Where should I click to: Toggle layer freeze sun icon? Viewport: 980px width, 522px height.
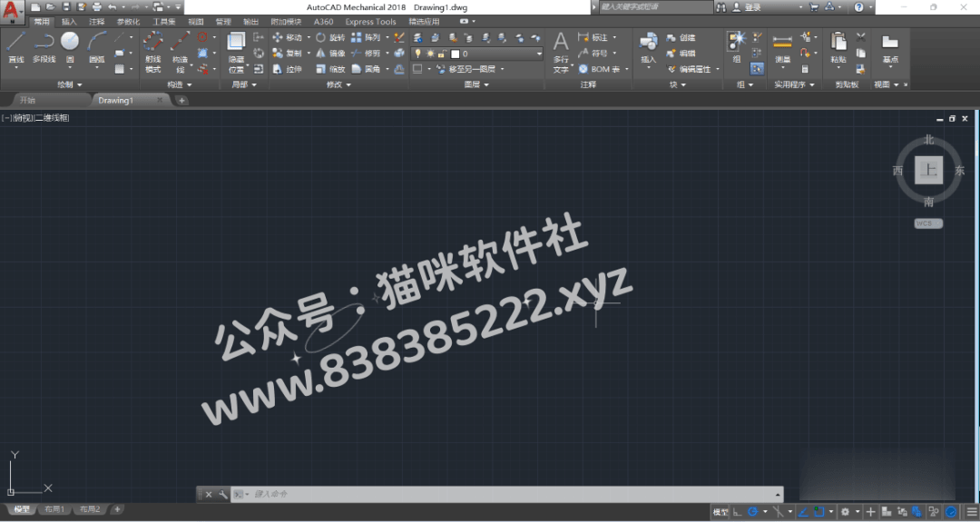click(x=430, y=54)
